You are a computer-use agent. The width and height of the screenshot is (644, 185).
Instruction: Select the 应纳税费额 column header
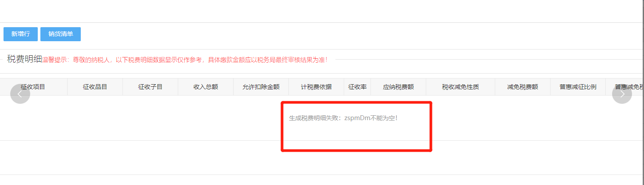coord(398,87)
